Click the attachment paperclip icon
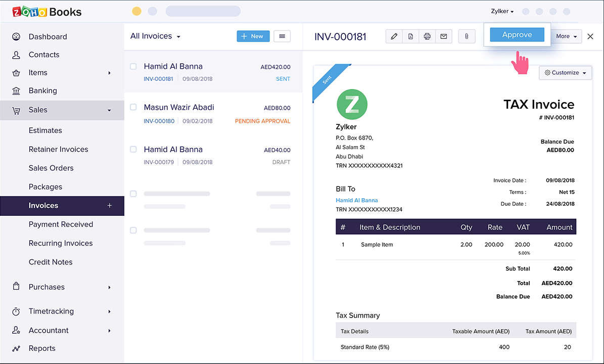Image resolution: width=604 pixels, height=364 pixels. coord(467,36)
